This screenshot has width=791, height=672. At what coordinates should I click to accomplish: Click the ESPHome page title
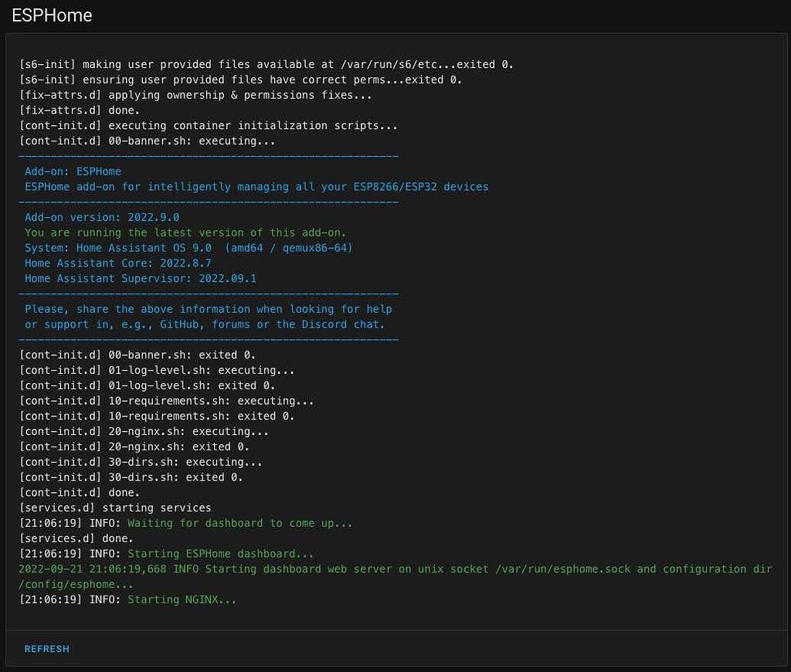point(51,15)
